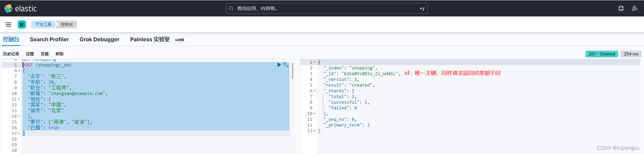Image resolution: width=644 pixels, height=154 pixels.
Task: Click the editor vertical scrollbar
Action: pyautogui.click(x=293, y=71)
